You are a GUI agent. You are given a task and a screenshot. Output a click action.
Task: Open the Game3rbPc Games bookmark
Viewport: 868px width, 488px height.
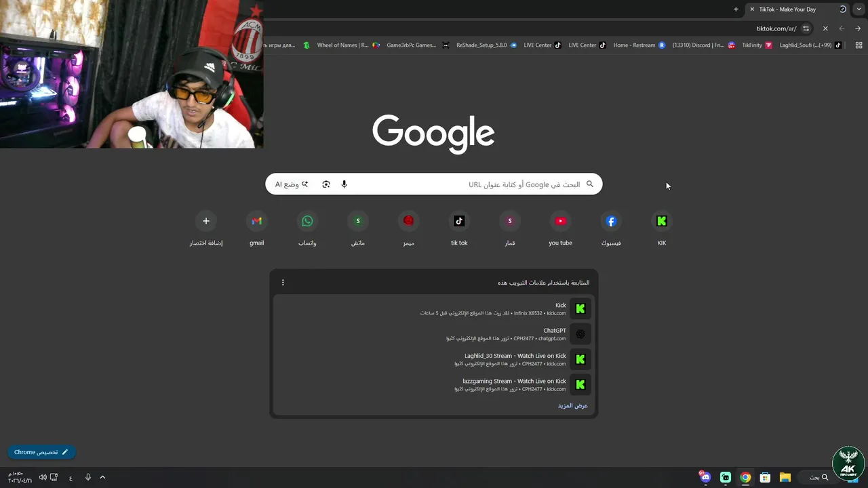coord(417,45)
